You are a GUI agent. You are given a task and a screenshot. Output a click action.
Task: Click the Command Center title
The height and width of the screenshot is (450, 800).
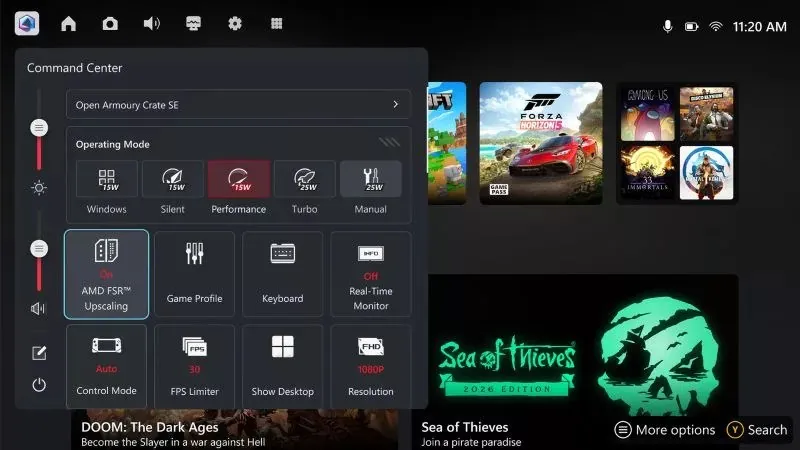click(x=74, y=68)
